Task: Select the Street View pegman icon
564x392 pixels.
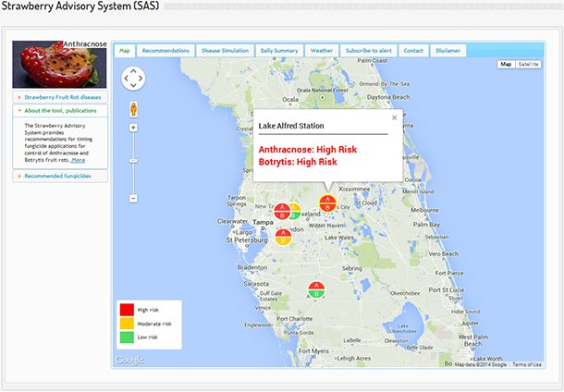Action: (133, 109)
